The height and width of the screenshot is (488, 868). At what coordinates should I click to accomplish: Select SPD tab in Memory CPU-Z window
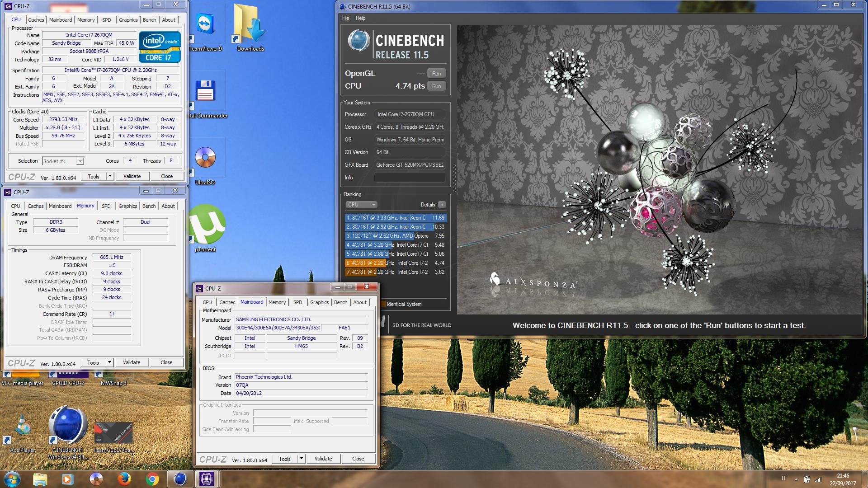pos(106,206)
